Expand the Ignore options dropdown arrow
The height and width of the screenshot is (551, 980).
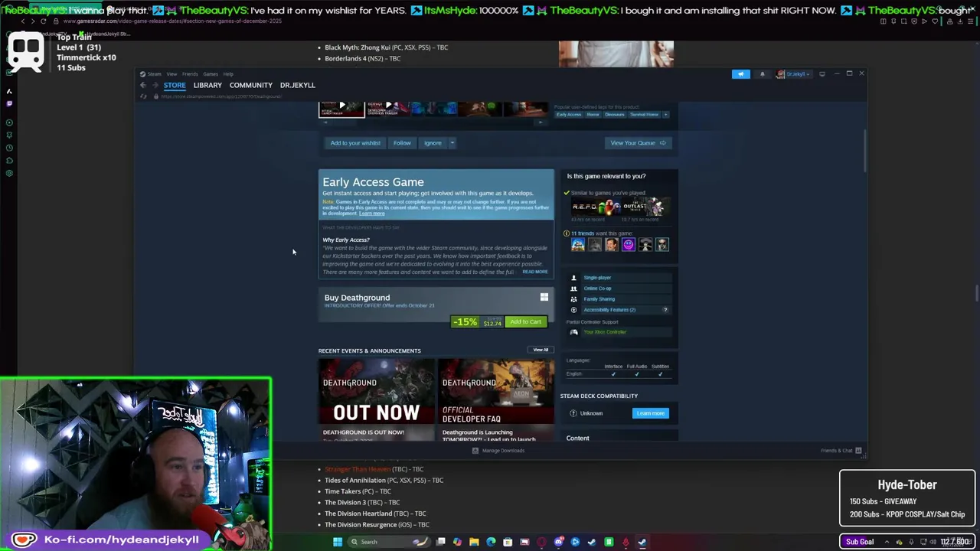point(452,143)
